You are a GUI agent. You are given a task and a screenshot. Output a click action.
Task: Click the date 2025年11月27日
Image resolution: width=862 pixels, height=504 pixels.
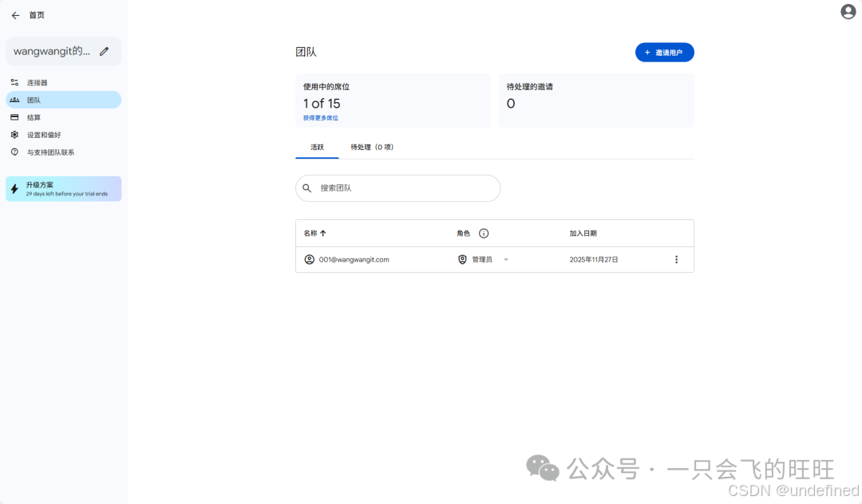(x=594, y=260)
